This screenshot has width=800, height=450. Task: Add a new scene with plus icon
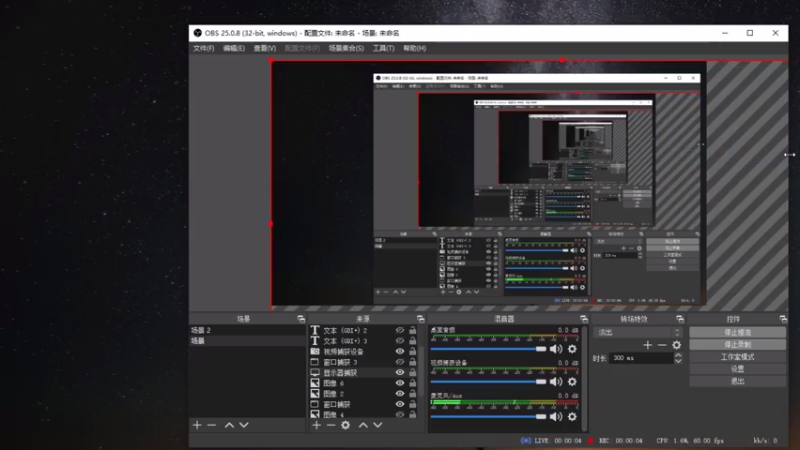[x=197, y=425]
